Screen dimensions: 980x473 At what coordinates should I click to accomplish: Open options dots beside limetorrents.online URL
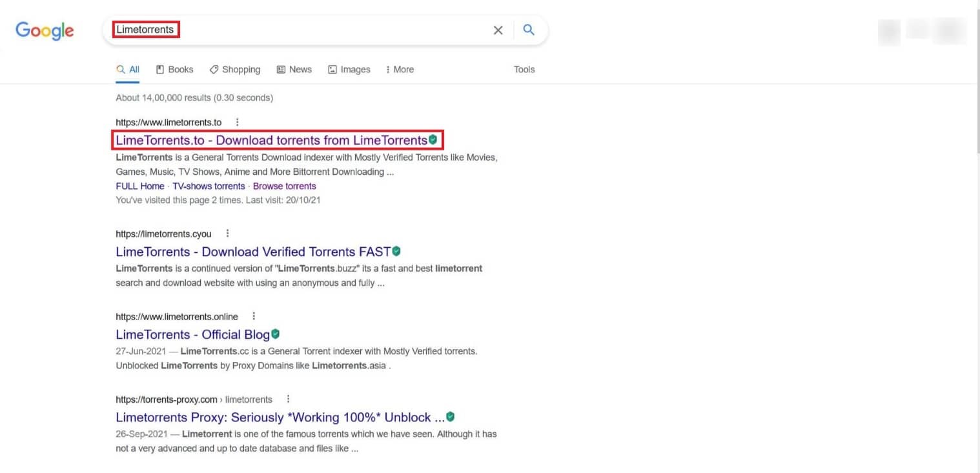(x=254, y=316)
